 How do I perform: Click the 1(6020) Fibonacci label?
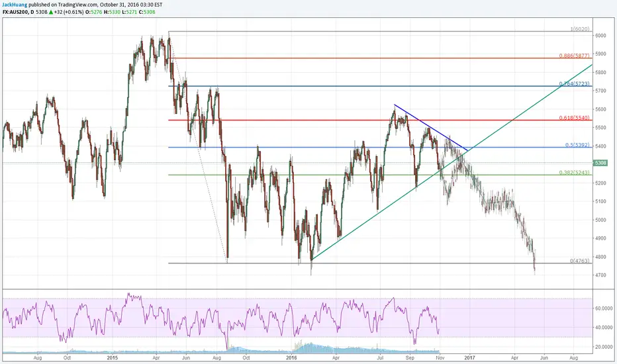click(580, 29)
